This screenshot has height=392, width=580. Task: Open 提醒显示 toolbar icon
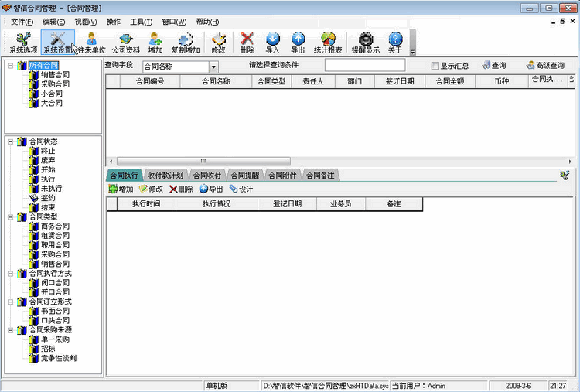click(x=366, y=43)
